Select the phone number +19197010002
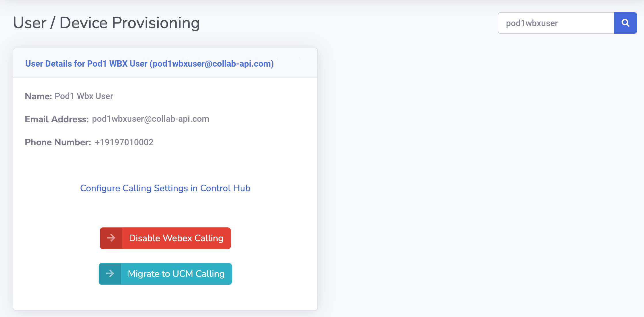644x317 pixels. (124, 142)
